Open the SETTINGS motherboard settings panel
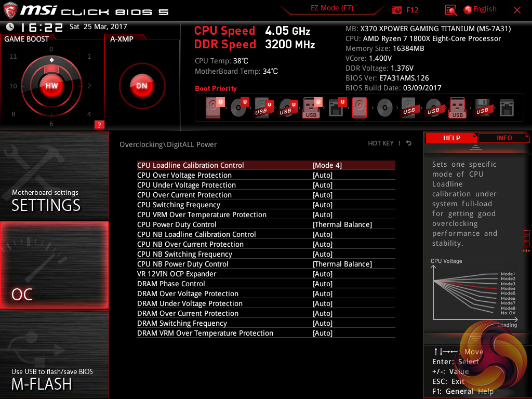The height and width of the screenshot is (399, 532). point(54,176)
